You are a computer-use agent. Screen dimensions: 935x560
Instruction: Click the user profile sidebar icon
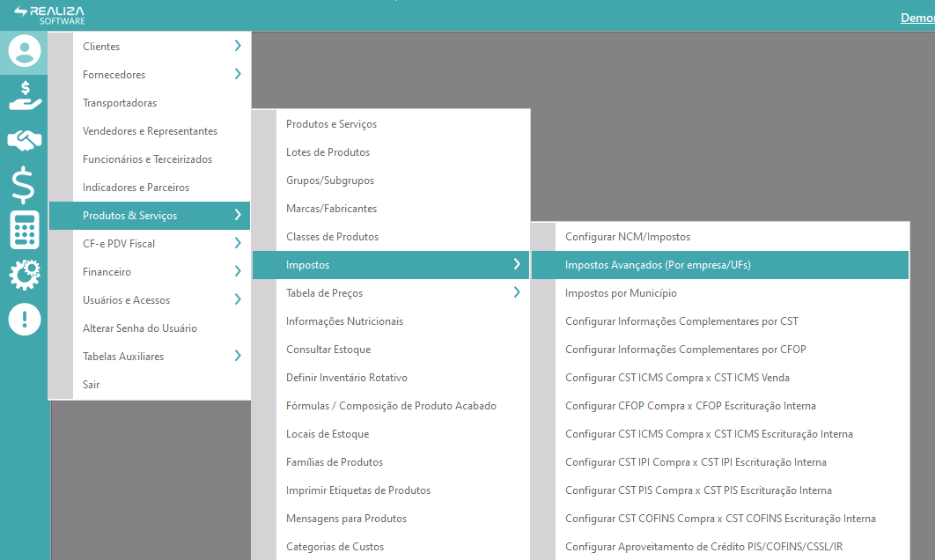click(x=25, y=52)
